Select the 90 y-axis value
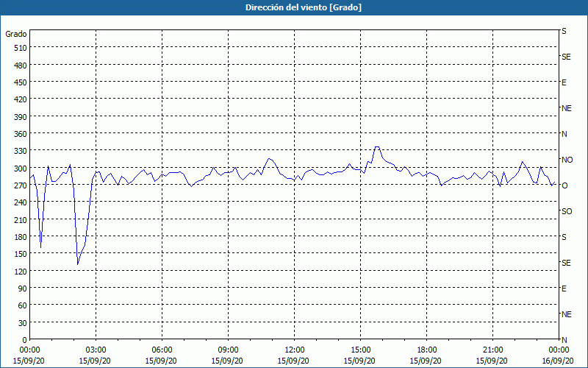The image size is (588, 368). (x=23, y=289)
